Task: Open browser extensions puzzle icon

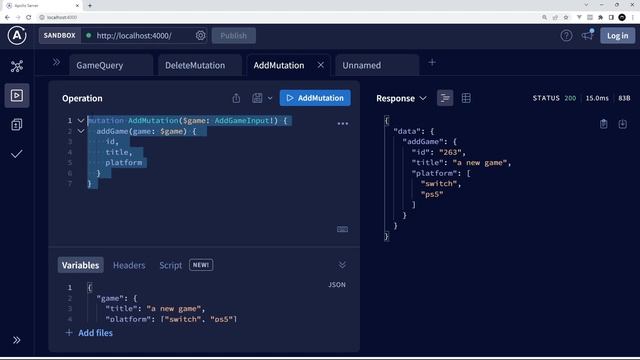Action: [x=600, y=17]
